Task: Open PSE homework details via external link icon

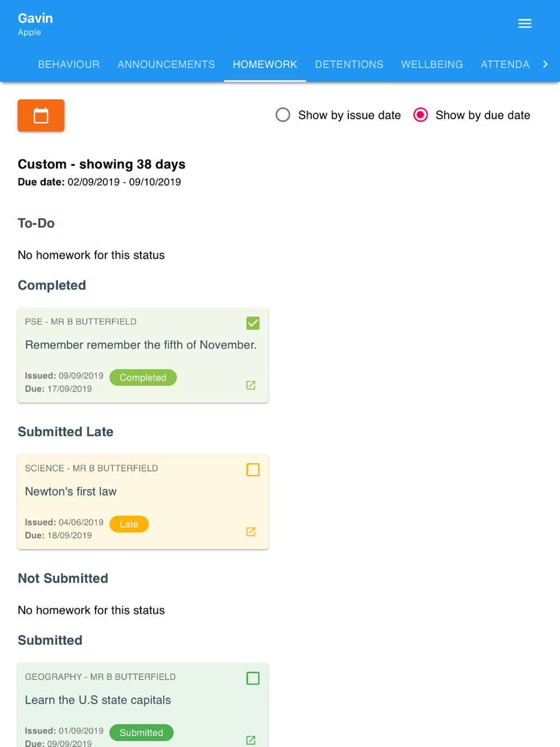Action: pyautogui.click(x=251, y=385)
